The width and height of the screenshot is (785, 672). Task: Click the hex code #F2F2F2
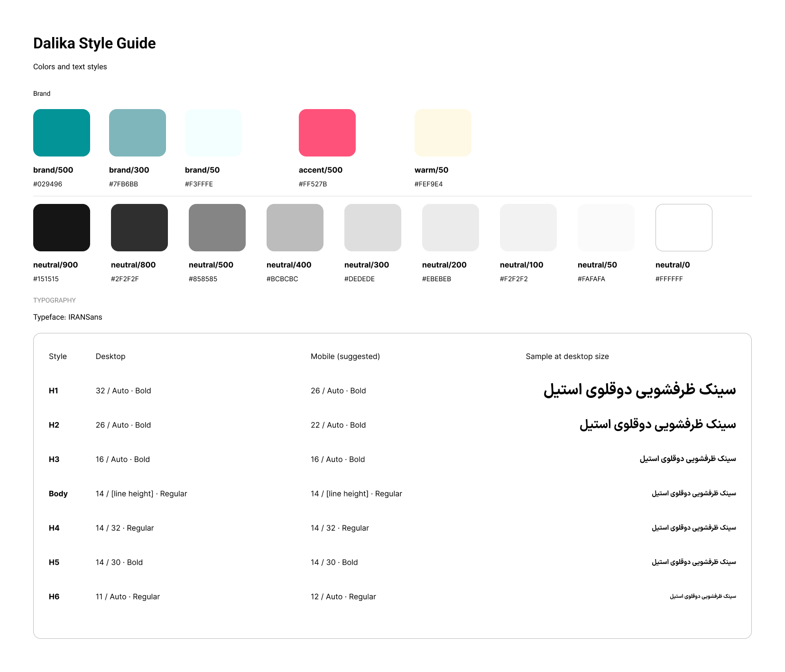(x=514, y=279)
